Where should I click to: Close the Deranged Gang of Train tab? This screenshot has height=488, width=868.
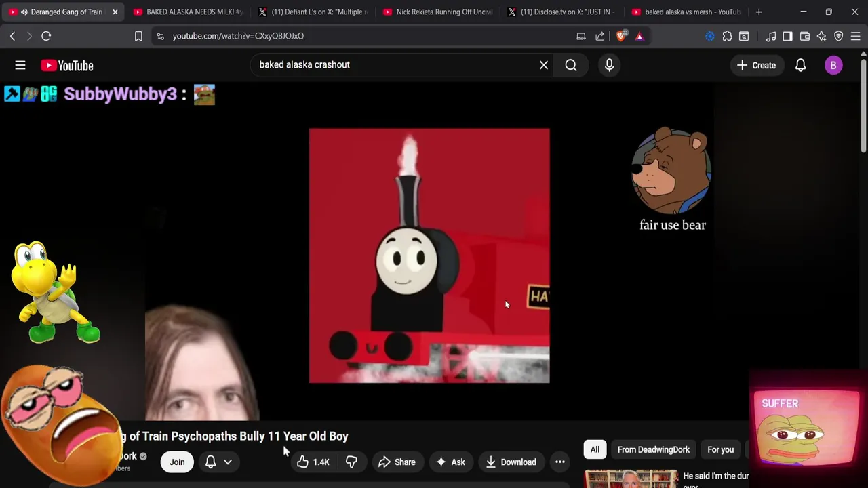point(115,12)
